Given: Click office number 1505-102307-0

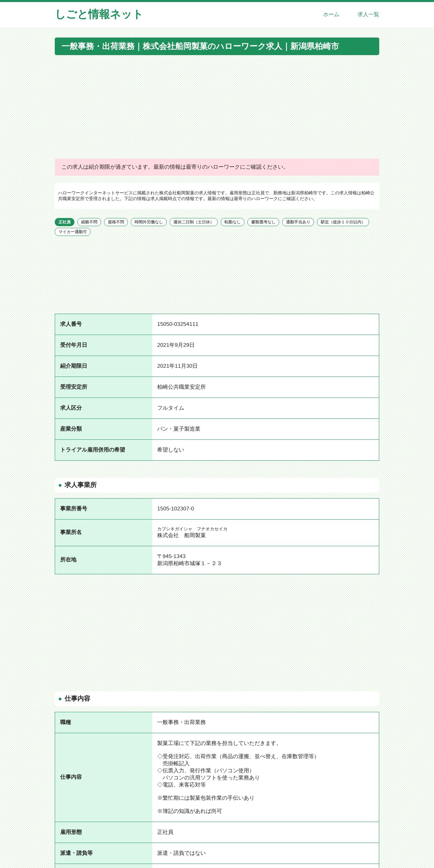Looking at the screenshot, I should tap(176, 509).
